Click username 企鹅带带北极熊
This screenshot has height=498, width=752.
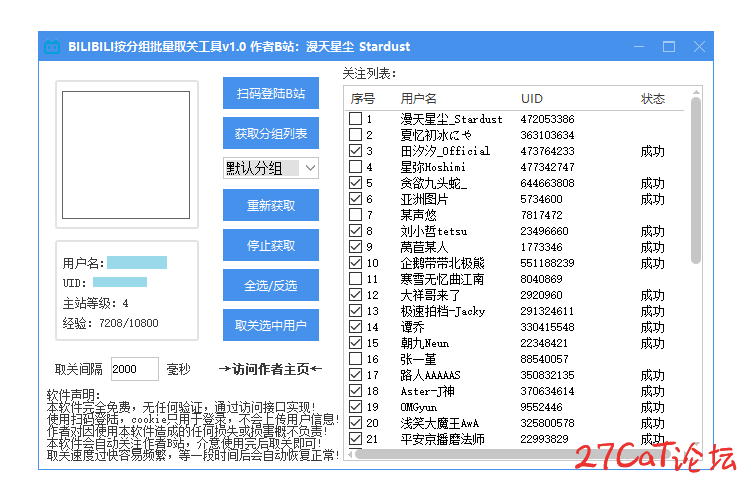pyautogui.click(x=442, y=263)
